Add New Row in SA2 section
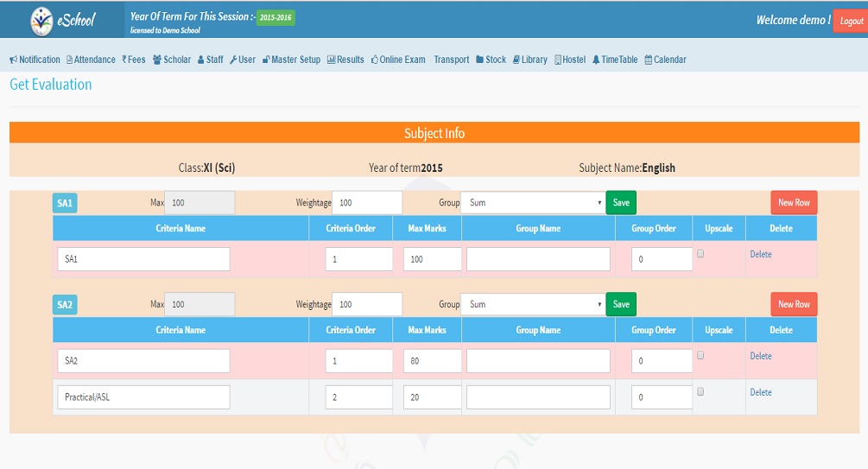Screen dimensions: 868x469 click(794, 304)
